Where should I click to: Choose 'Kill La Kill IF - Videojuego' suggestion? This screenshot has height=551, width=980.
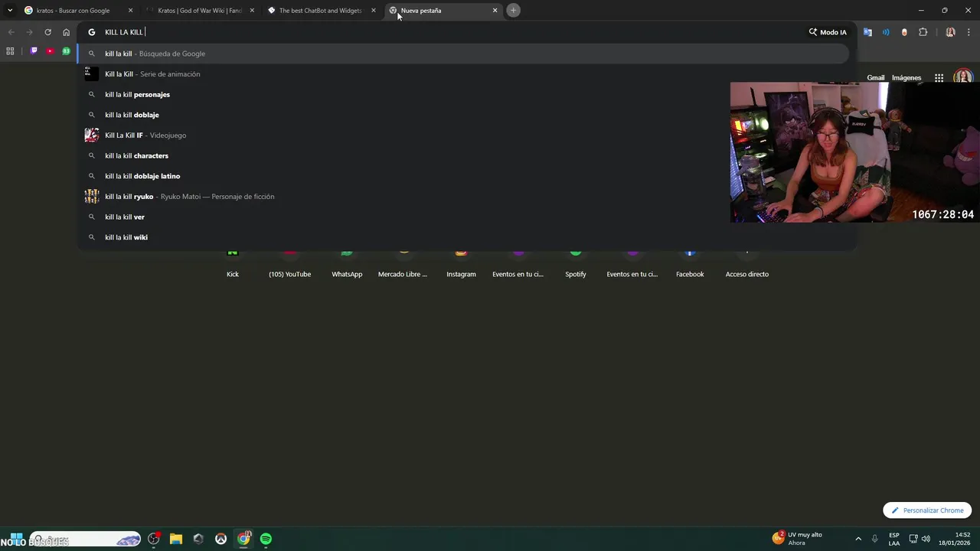[x=462, y=135]
